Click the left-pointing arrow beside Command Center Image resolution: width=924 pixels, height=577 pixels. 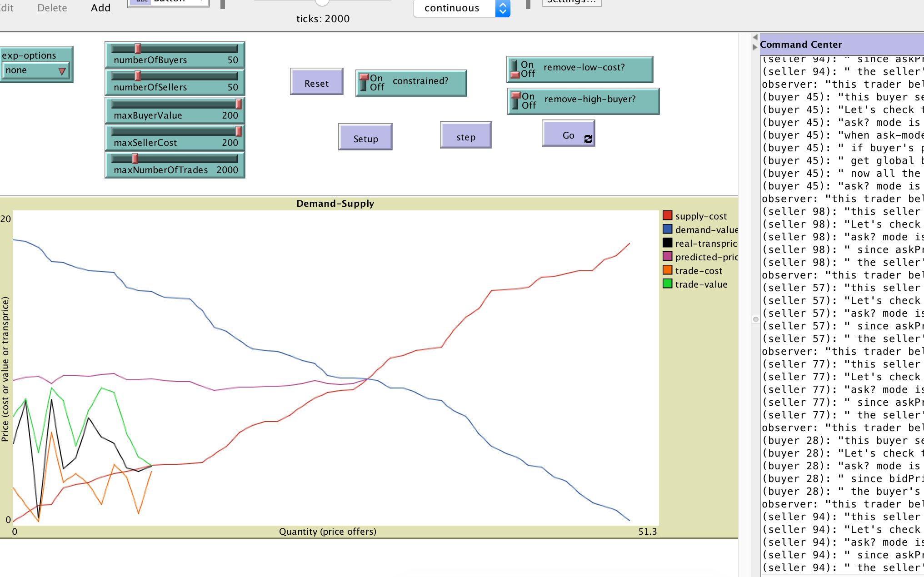[x=755, y=37]
